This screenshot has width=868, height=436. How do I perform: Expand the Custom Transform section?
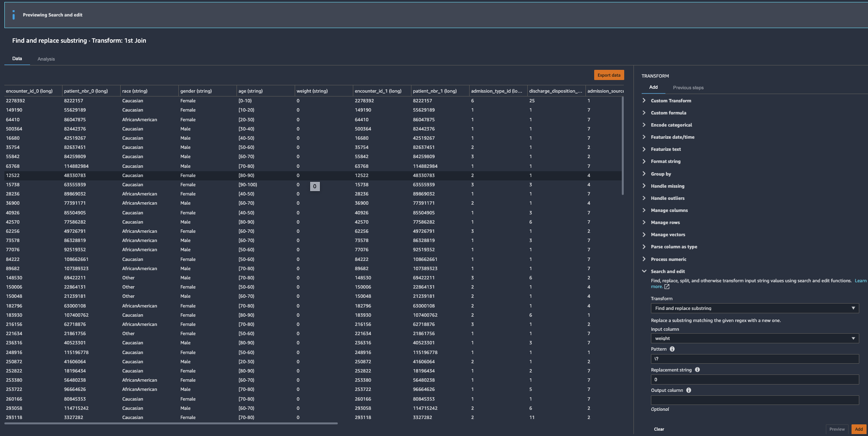click(671, 100)
